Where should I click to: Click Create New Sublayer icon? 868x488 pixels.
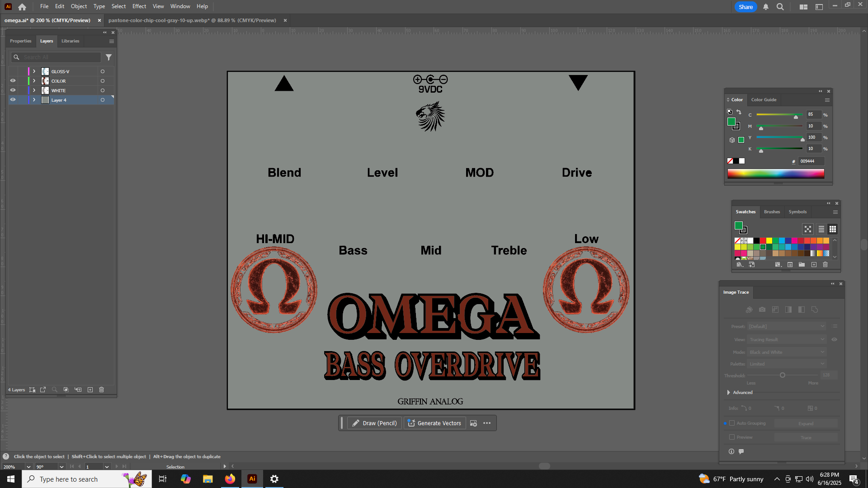pyautogui.click(x=78, y=389)
